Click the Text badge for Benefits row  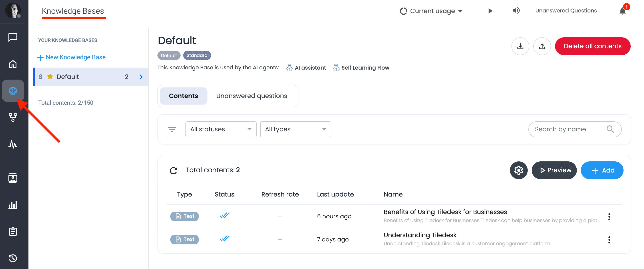coord(185,216)
